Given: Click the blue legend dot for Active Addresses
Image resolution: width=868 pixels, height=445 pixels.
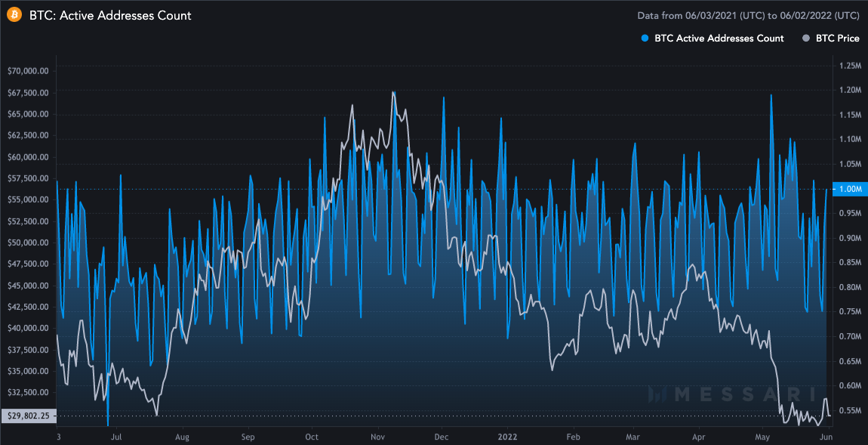Looking at the screenshot, I should click(645, 39).
